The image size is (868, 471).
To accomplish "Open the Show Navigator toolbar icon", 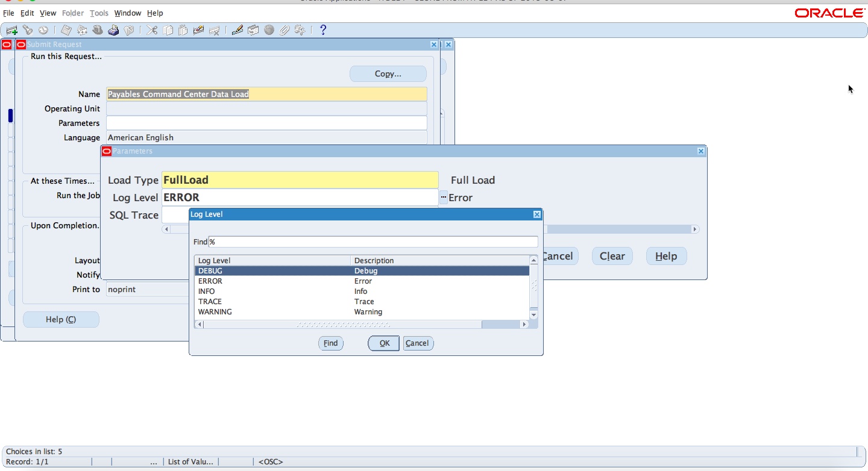I will pos(43,30).
